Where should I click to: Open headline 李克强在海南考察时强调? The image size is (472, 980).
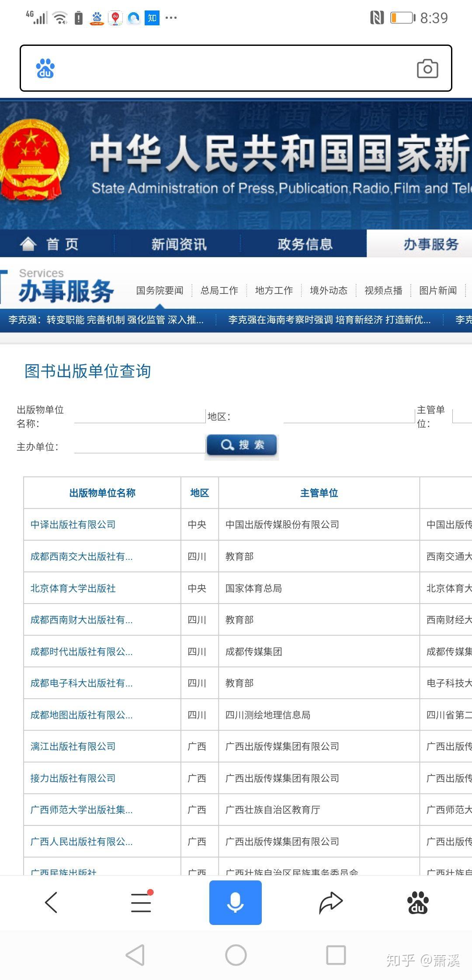(330, 320)
